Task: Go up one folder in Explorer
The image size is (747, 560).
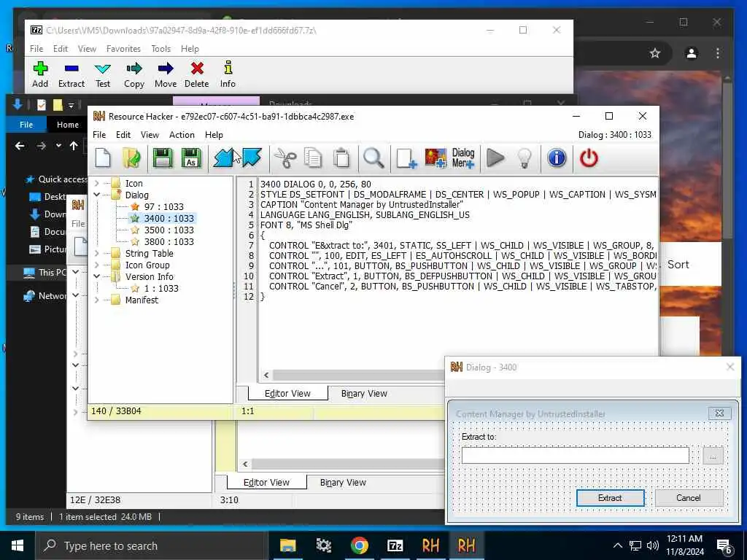Action: (x=74, y=146)
